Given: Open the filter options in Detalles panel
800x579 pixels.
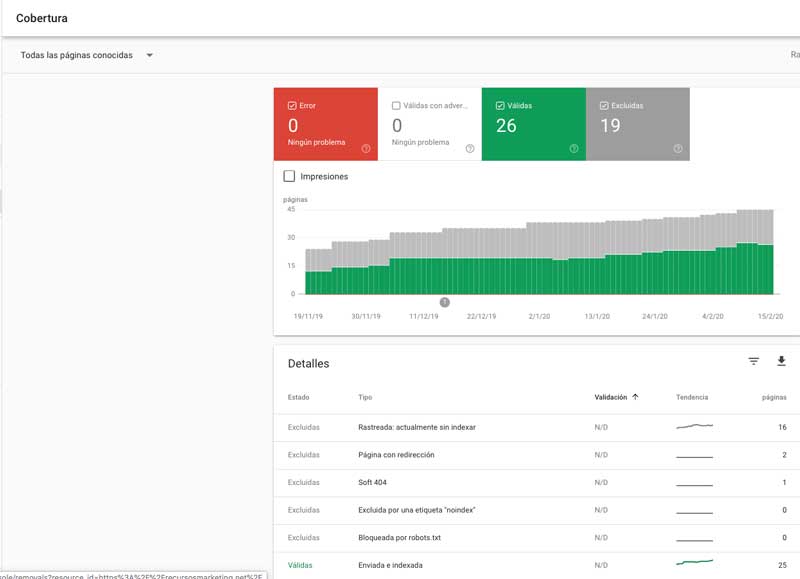Looking at the screenshot, I should 754,362.
